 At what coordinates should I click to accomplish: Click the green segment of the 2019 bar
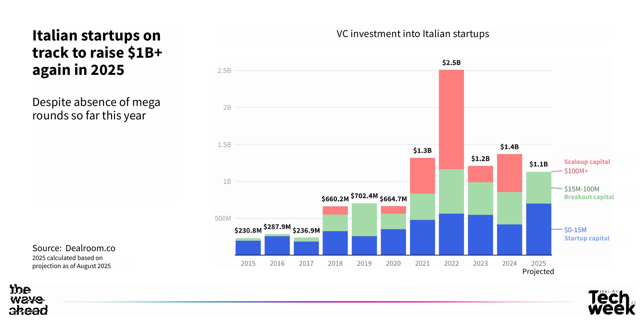click(x=364, y=219)
